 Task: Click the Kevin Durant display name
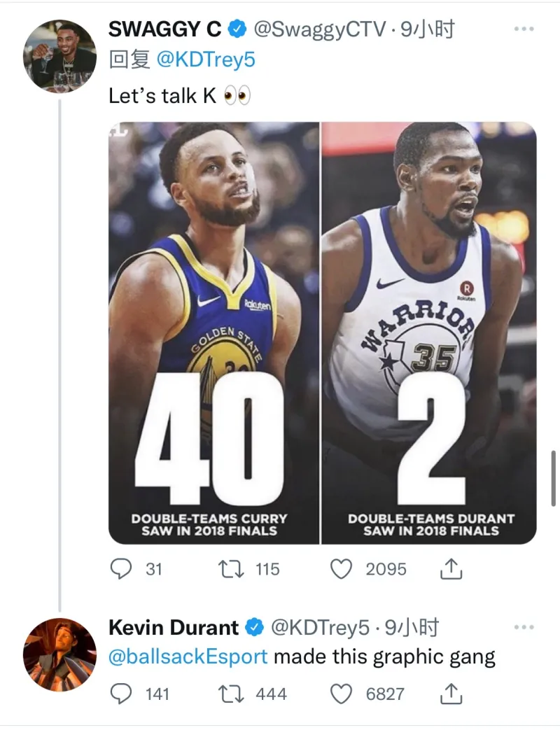174,627
